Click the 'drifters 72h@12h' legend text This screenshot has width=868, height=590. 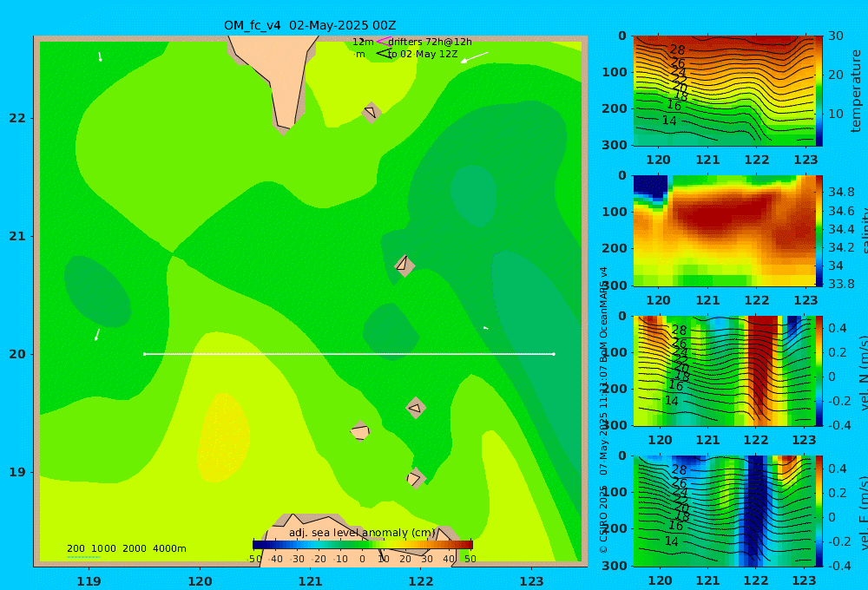[430, 42]
